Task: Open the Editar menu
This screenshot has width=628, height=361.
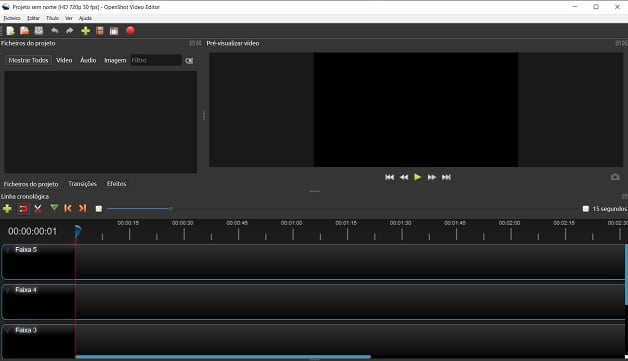Action: point(33,18)
